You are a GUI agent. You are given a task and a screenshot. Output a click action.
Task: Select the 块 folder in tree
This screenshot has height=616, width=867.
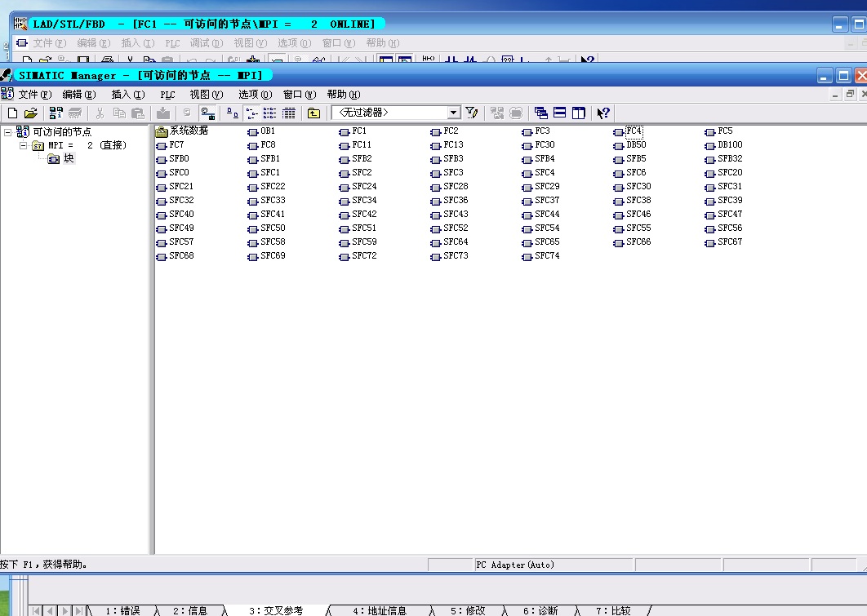[x=69, y=158]
